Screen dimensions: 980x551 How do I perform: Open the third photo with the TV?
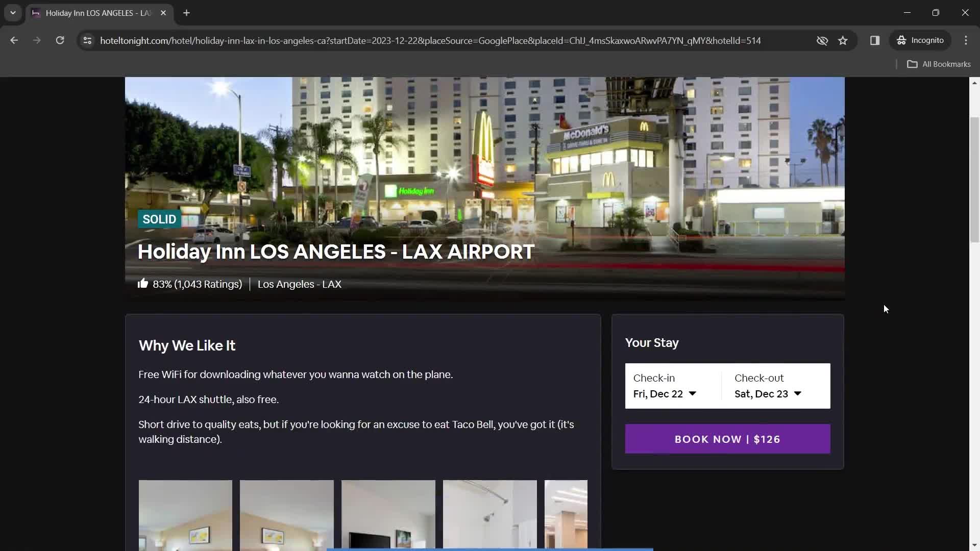[x=388, y=514]
